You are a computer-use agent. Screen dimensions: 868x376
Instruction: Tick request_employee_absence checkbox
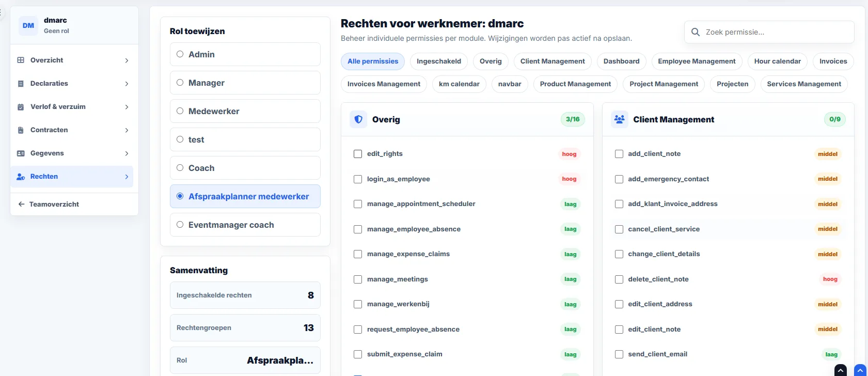pyautogui.click(x=358, y=330)
